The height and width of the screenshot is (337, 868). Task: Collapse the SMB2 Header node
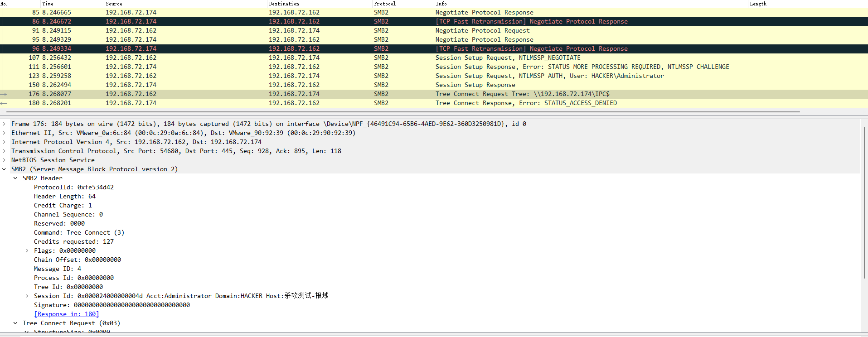(15, 178)
